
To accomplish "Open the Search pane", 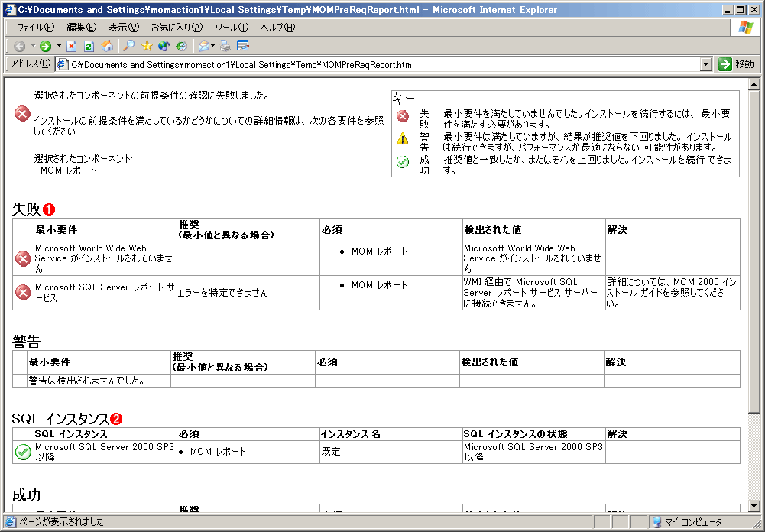I will (x=129, y=47).
